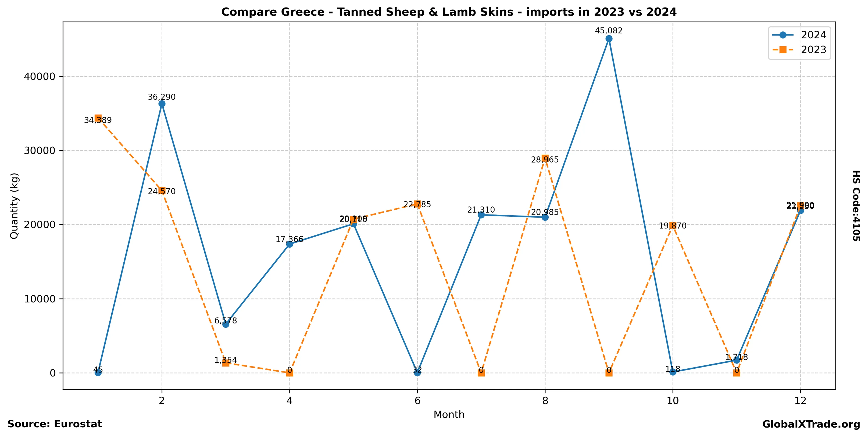Screen dimensions: 868x437
Task: Click the 2023 marker labeled 1,354
Action: click(226, 363)
